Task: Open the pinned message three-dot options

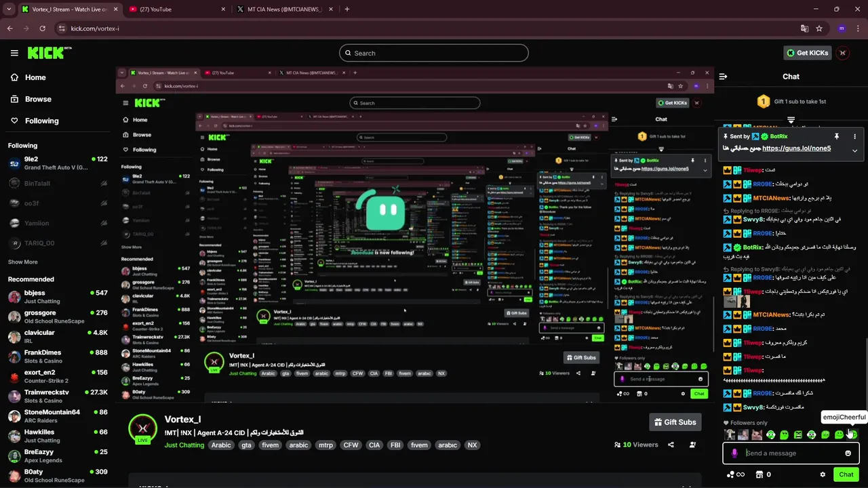Action: pyautogui.click(x=854, y=136)
